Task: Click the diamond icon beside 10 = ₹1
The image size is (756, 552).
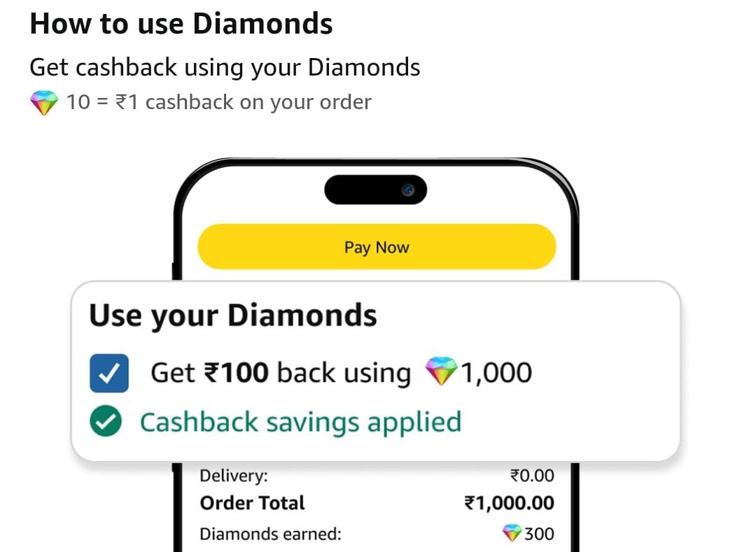Action: click(43, 103)
